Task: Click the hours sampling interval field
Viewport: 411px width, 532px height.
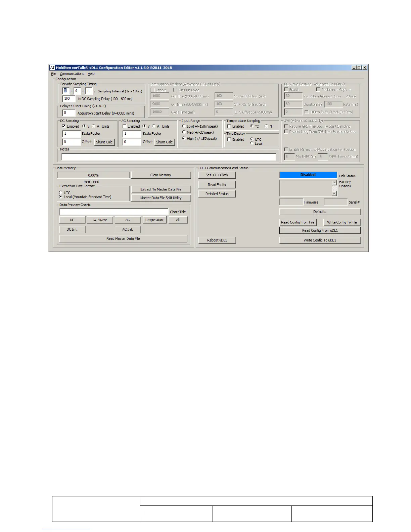Action: (66, 91)
